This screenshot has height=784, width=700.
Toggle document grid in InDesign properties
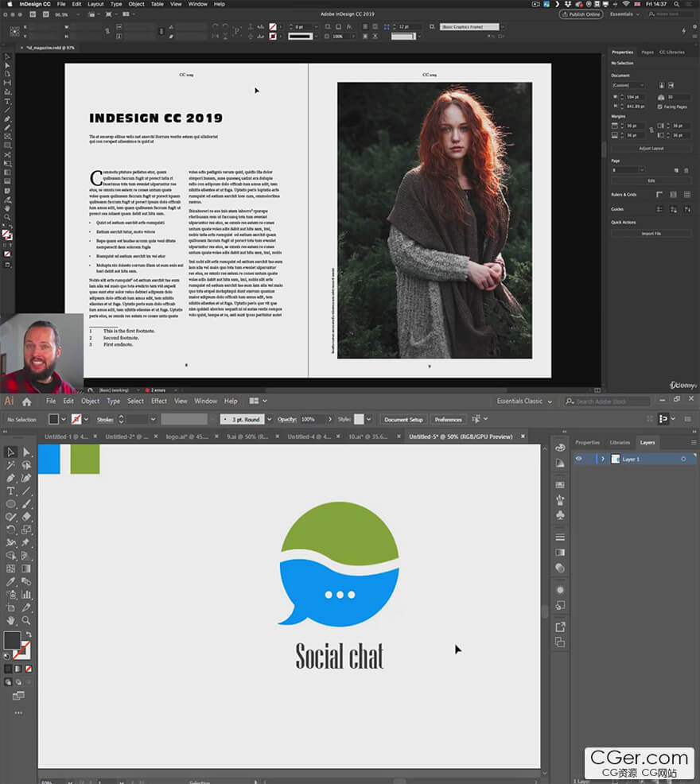pos(687,195)
